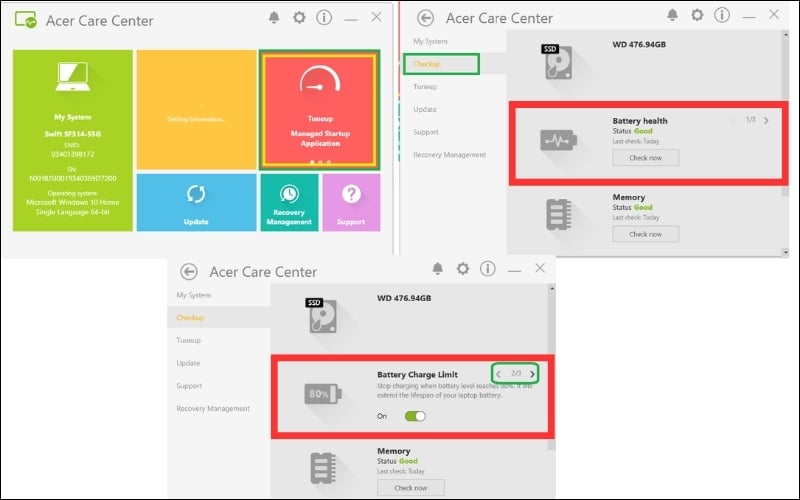Turn off the Battery Charge Limit switch

coord(413,416)
